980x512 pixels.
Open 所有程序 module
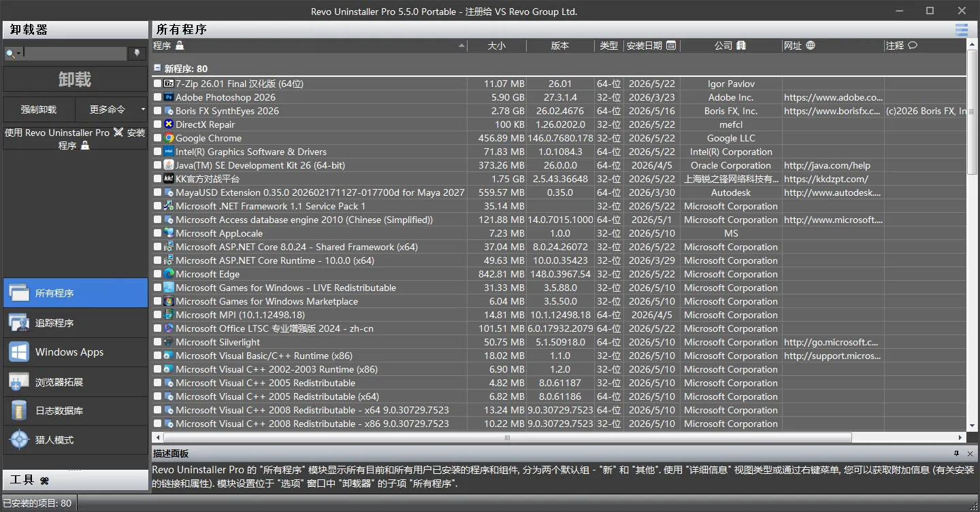pos(75,293)
